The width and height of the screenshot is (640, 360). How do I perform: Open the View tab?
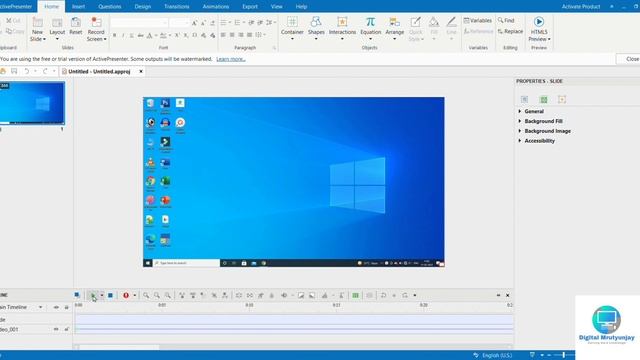coord(276,7)
